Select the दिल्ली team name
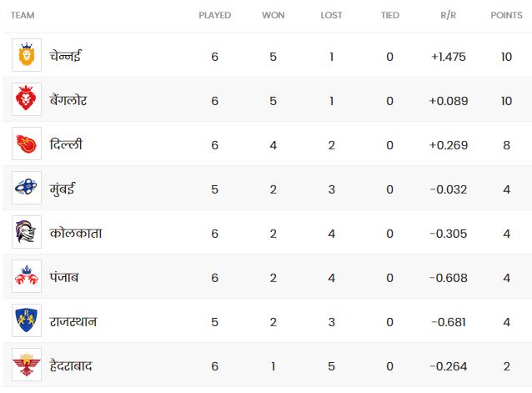Viewport: 532px width, 393px height. coord(66,144)
